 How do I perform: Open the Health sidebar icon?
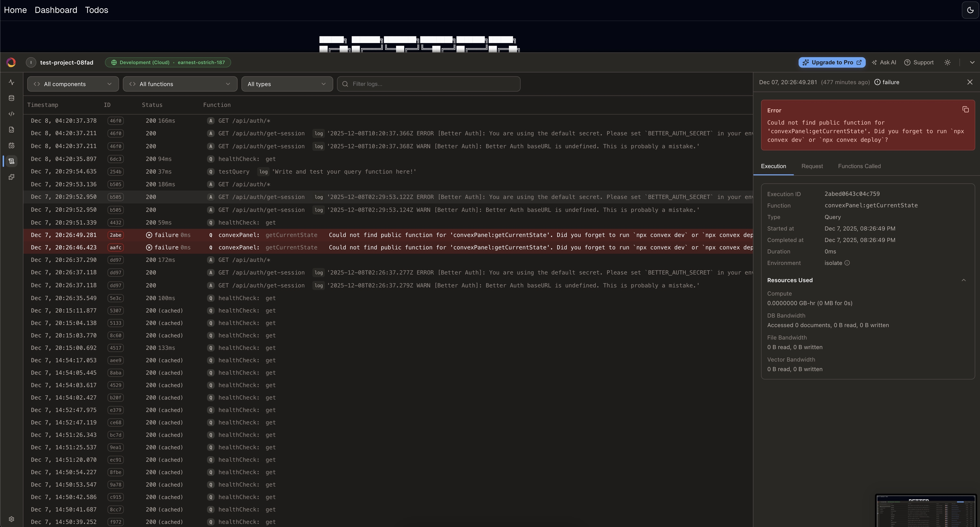coord(11,82)
